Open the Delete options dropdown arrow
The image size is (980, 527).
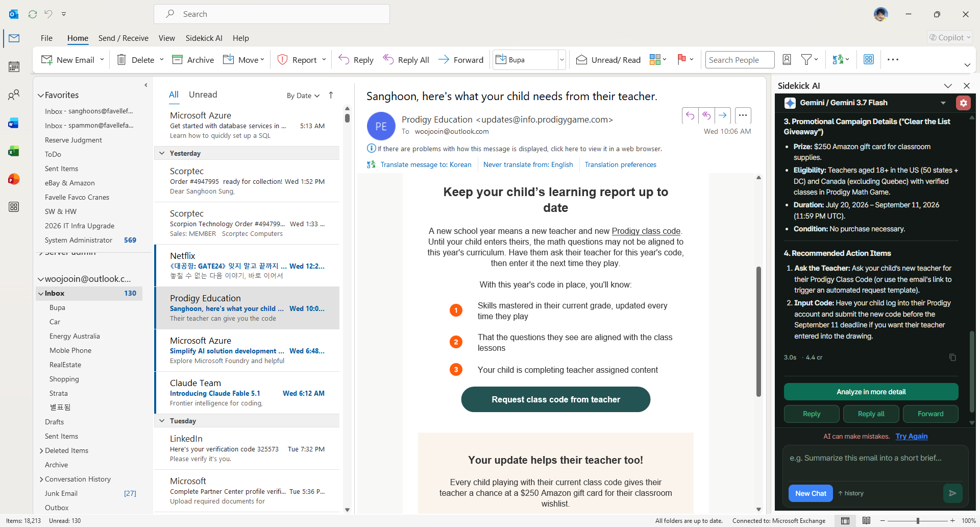coord(162,59)
